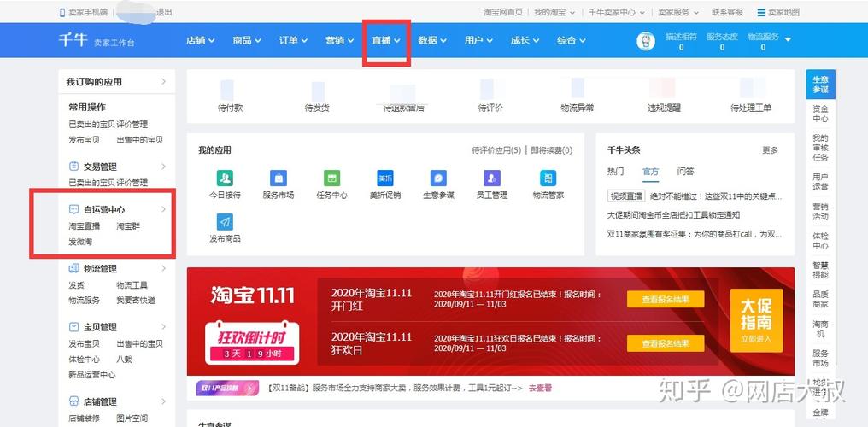The width and height of the screenshot is (868, 427).
Task: Open the 成长 dropdown menu
Action: coord(525,40)
